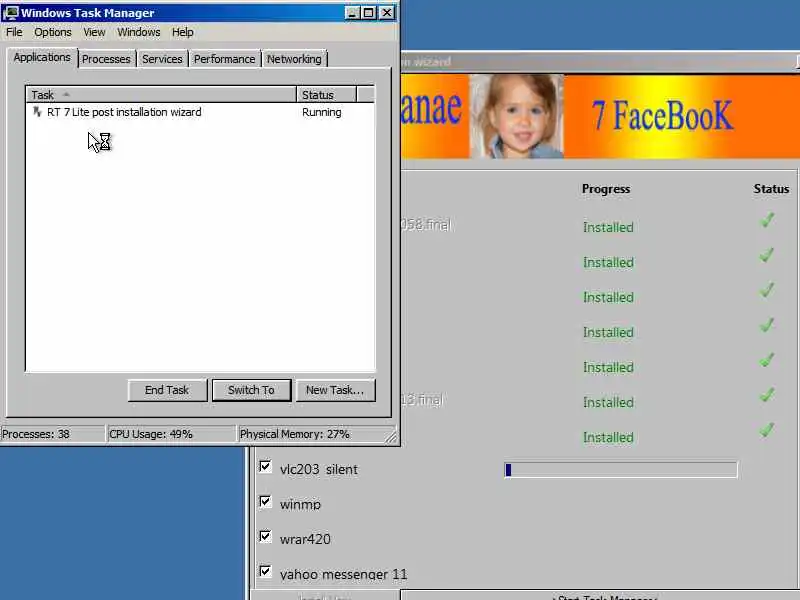Sort by the Task column header
This screenshot has width=800, height=600.
(161, 95)
